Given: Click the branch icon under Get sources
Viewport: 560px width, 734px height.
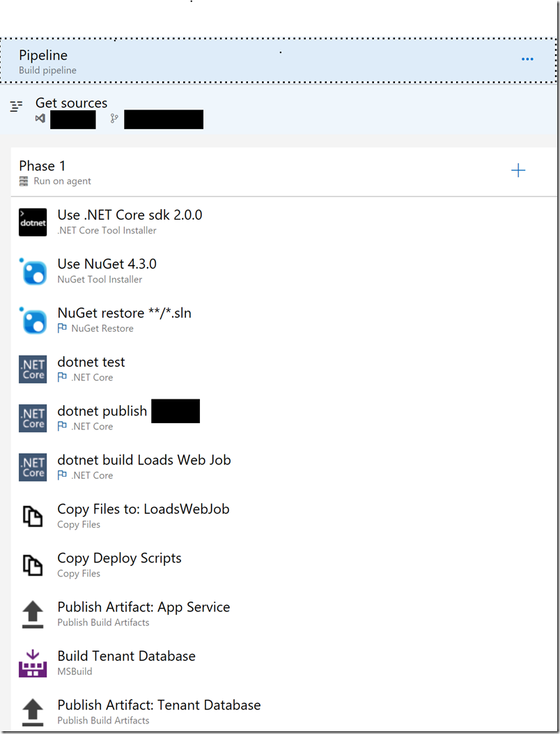Looking at the screenshot, I should point(114,118).
